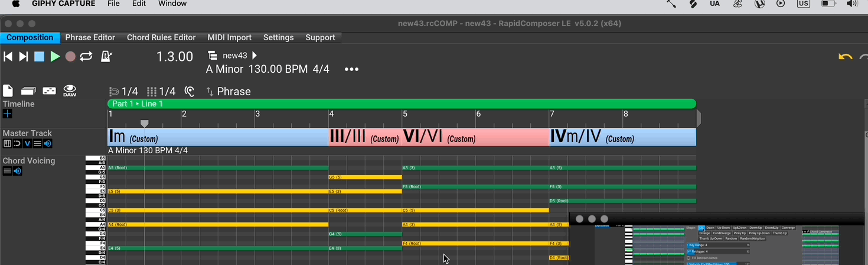This screenshot has height=265, width=868.
Task: Open the MIDI Import tab
Action: tap(229, 37)
